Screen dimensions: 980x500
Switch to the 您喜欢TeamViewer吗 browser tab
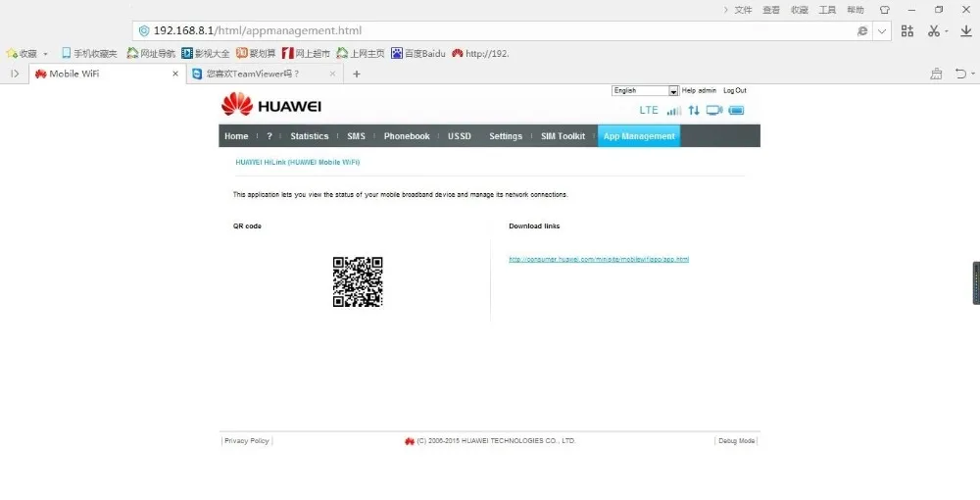coord(265,74)
